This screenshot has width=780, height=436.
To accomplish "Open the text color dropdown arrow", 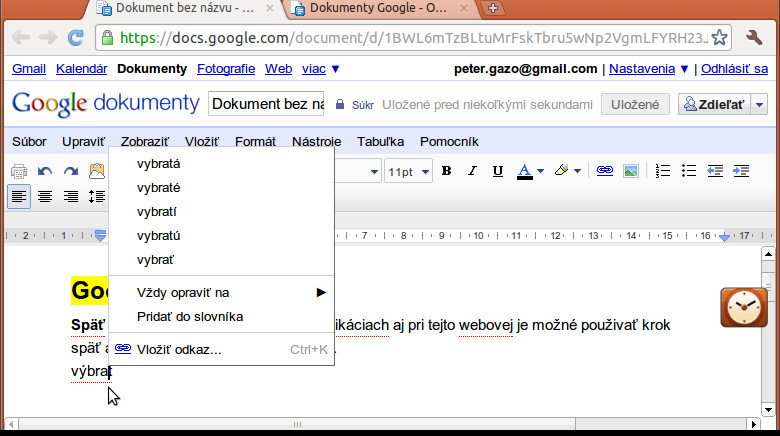I will 541,172.
